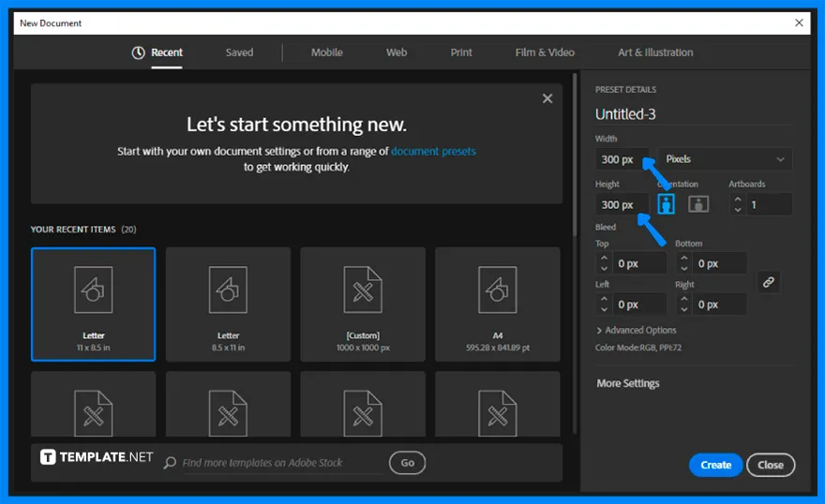Screen dimensions: 825x504
Task: Dismiss the 'Let's start something new' banner
Action: pos(547,98)
